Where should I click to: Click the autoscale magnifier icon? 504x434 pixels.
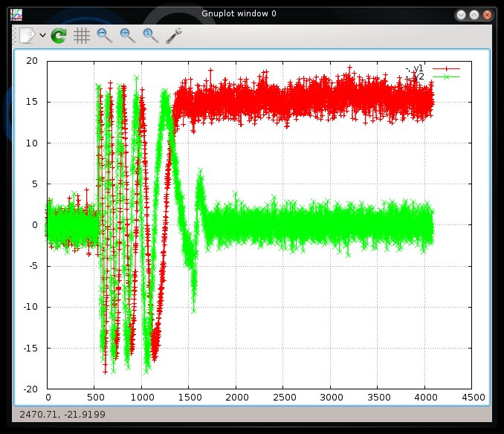[151, 35]
